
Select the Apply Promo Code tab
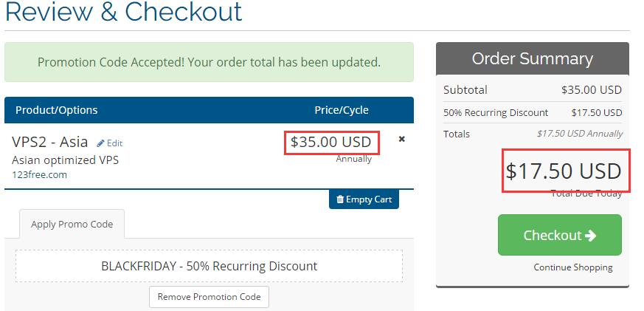point(72,224)
